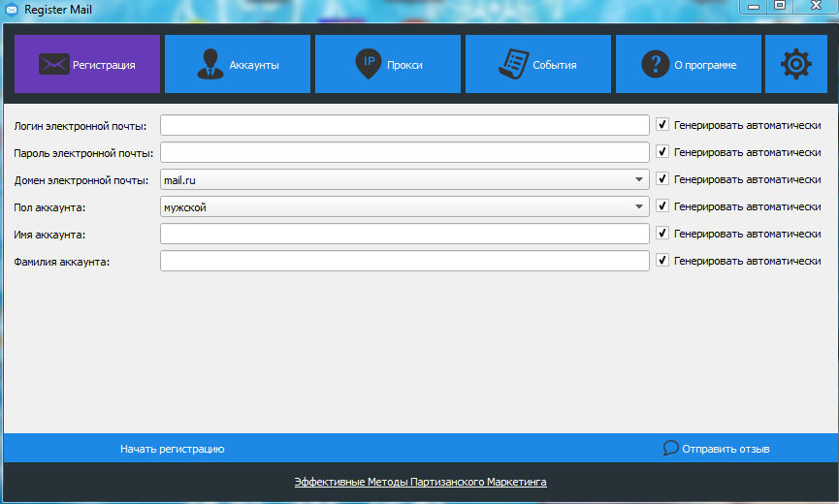Click the question mark icon О программе
839x504 pixels.
click(656, 65)
